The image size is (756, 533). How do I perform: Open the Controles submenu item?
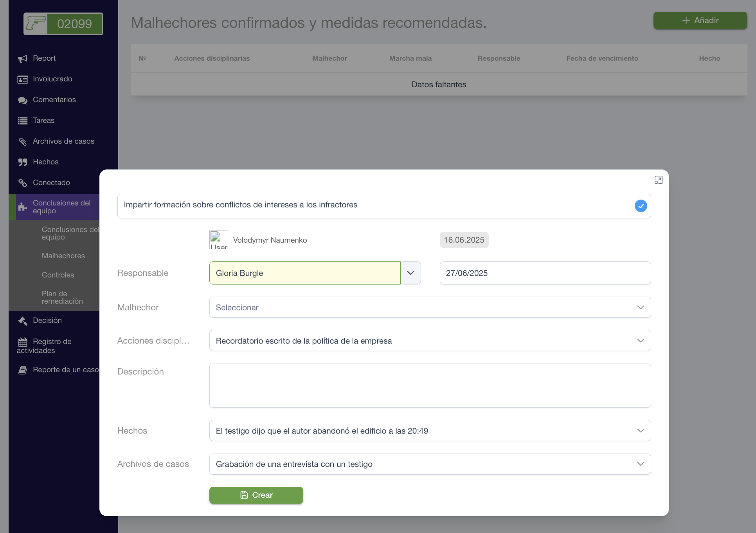pos(58,275)
